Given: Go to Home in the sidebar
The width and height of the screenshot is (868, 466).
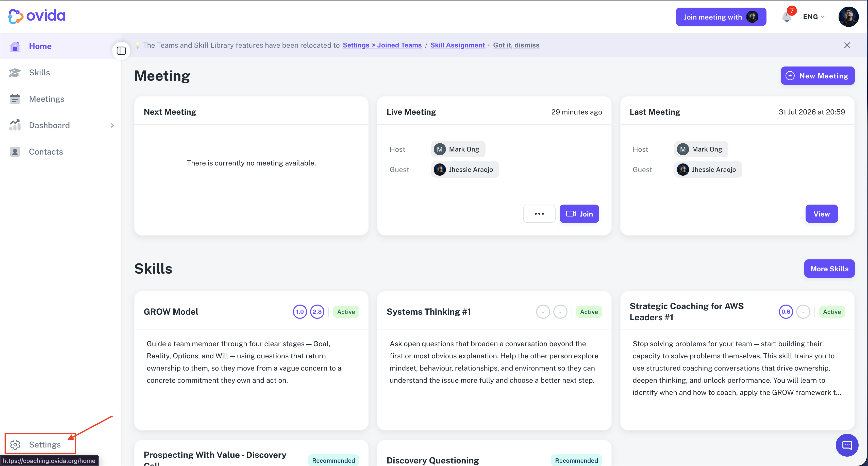Looking at the screenshot, I should pos(61,46).
